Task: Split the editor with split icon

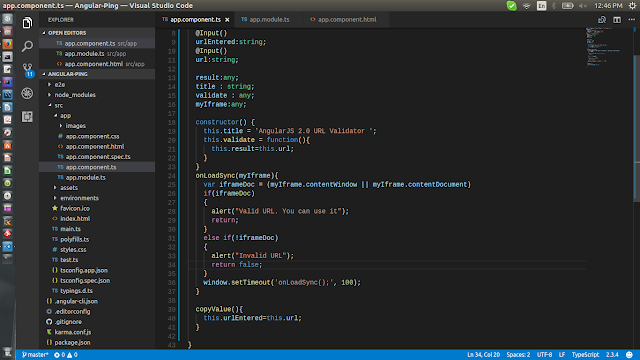Action: coord(617,20)
